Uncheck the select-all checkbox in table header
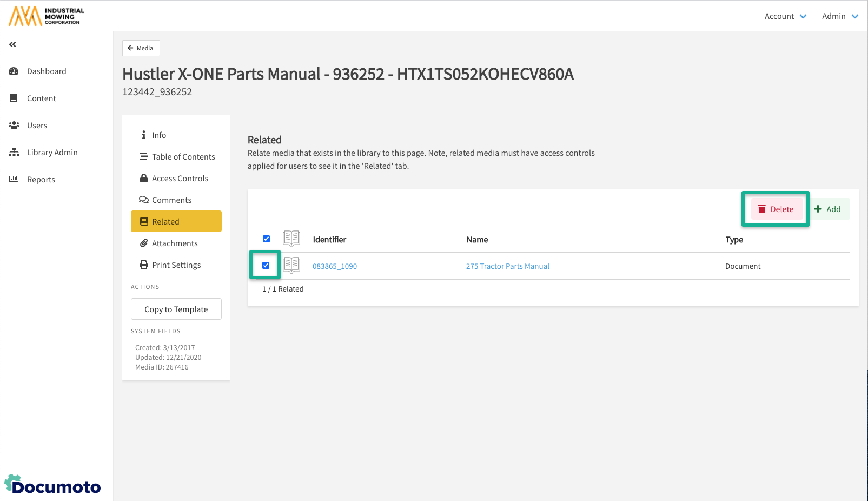Image resolution: width=868 pixels, height=501 pixels. [266, 239]
